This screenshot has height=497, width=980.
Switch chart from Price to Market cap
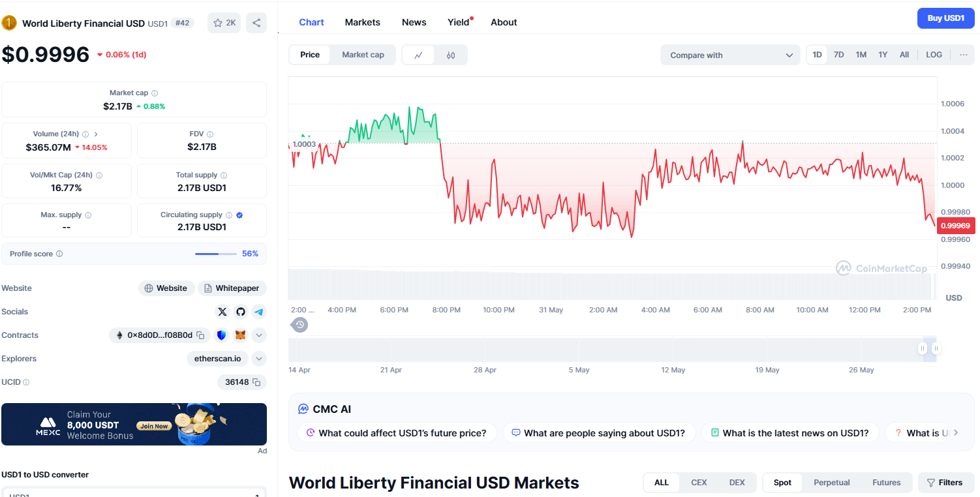[x=363, y=55]
